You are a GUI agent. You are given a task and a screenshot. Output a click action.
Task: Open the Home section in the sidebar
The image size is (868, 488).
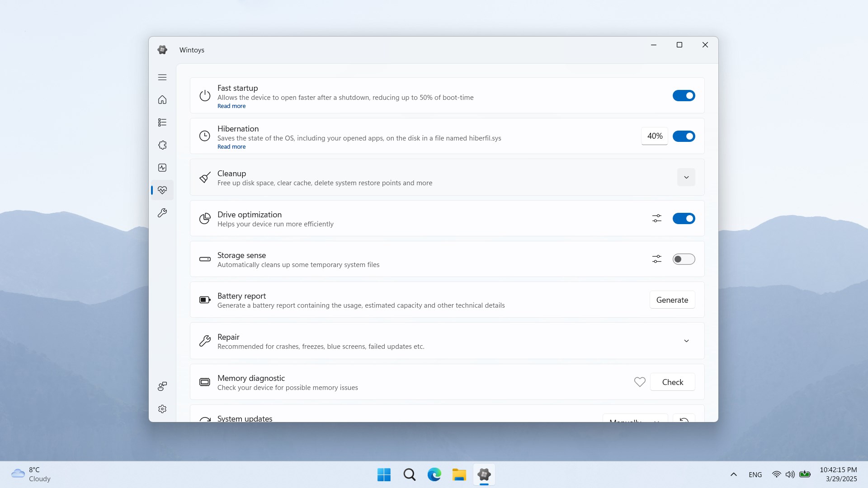coord(162,100)
